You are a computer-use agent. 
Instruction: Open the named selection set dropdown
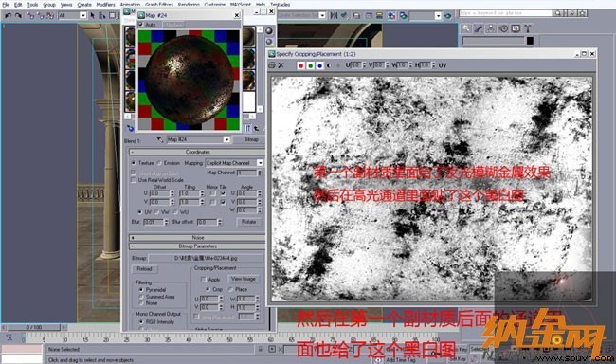coord(322,16)
